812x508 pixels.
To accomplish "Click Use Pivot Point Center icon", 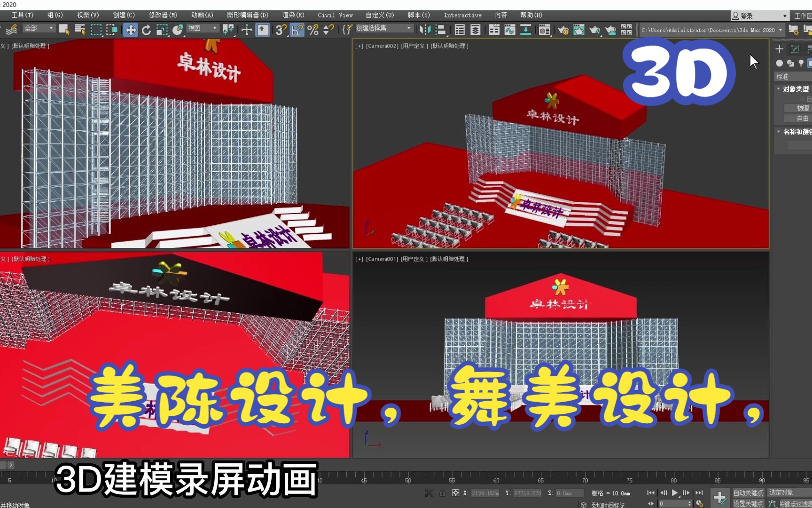I will point(228,30).
